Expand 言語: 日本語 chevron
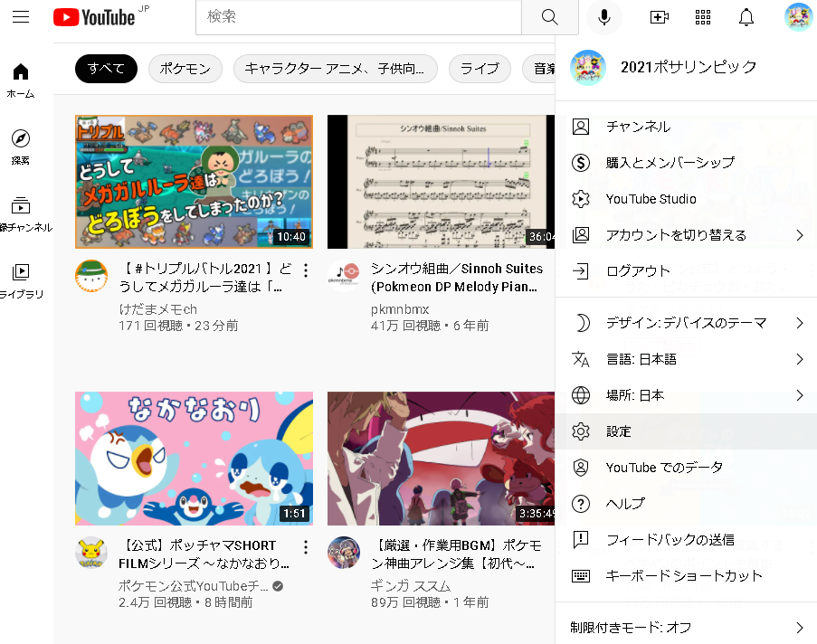This screenshot has height=644, width=817. [x=800, y=359]
